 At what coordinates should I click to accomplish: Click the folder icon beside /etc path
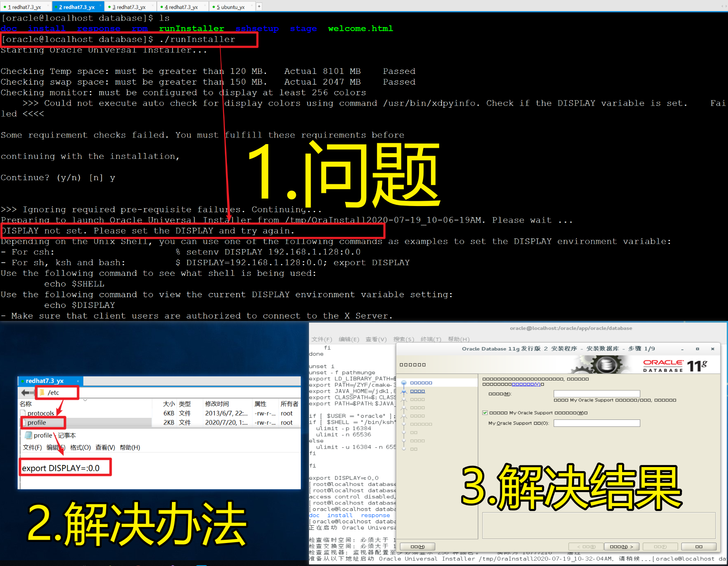(x=42, y=393)
